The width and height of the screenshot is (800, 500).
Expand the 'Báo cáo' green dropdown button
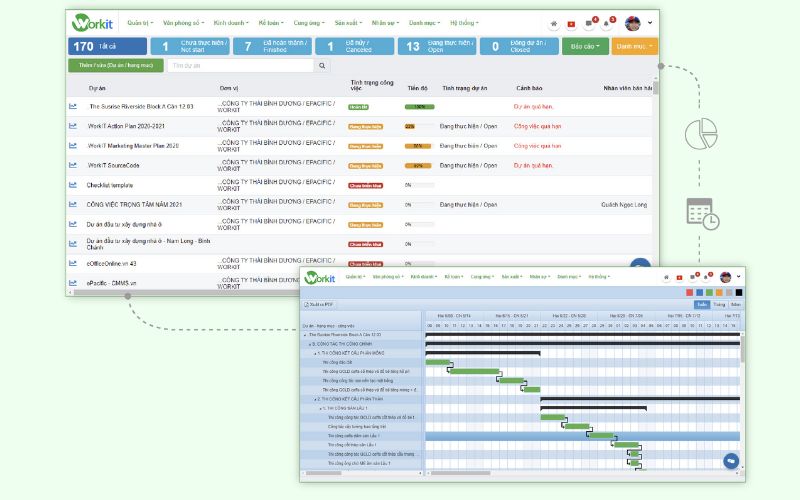(584, 46)
